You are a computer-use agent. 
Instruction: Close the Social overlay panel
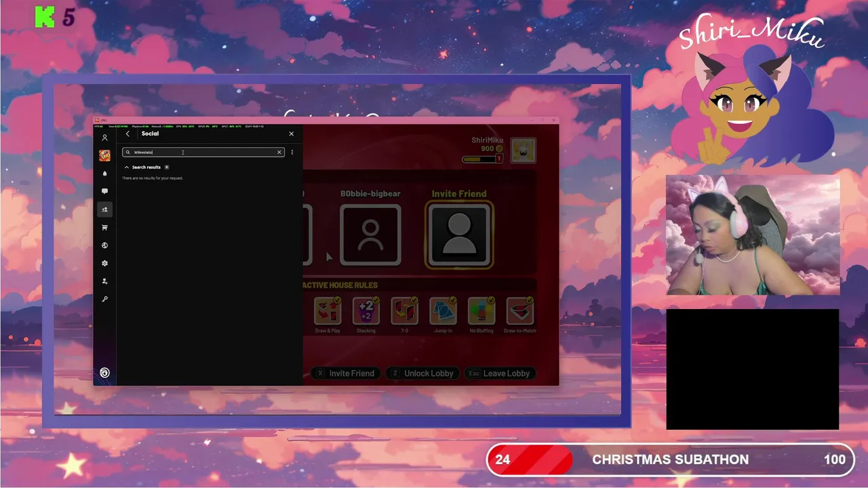point(292,134)
